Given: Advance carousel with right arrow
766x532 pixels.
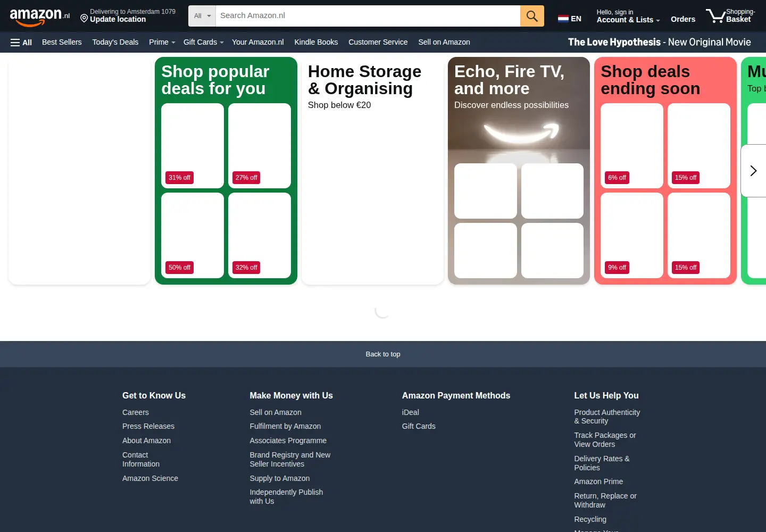Looking at the screenshot, I should [x=753, y=171].
